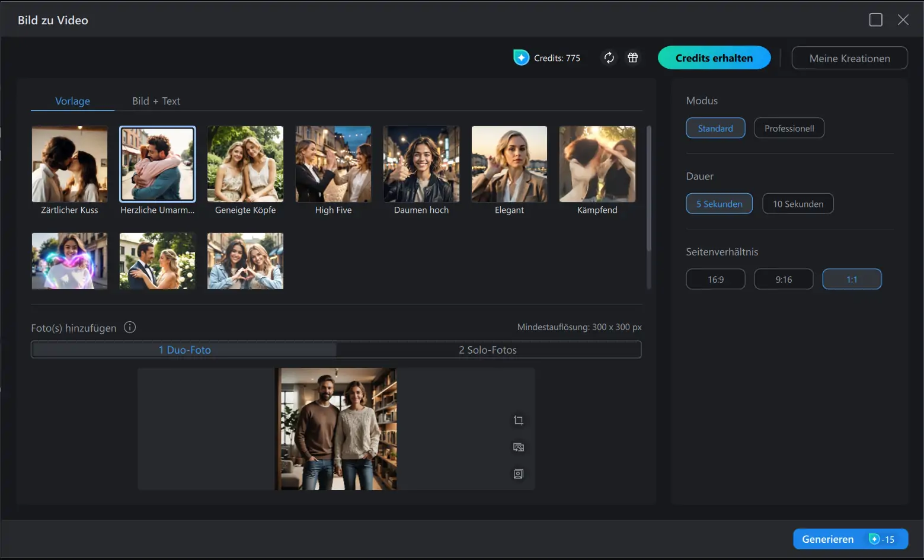Click the credits refresh icon
This screenshot has height=560, width=924.
click(x=609, y=57)
